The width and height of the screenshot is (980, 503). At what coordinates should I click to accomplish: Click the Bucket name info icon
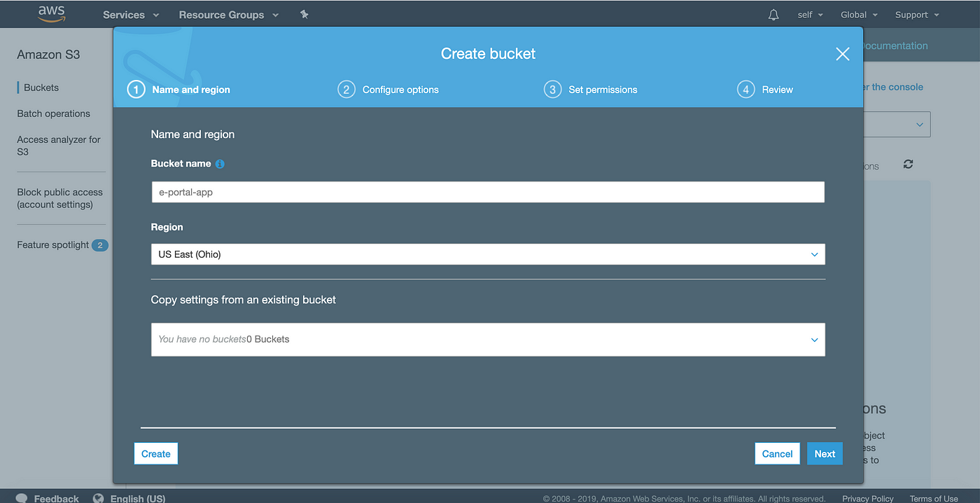tap(220, 164)
